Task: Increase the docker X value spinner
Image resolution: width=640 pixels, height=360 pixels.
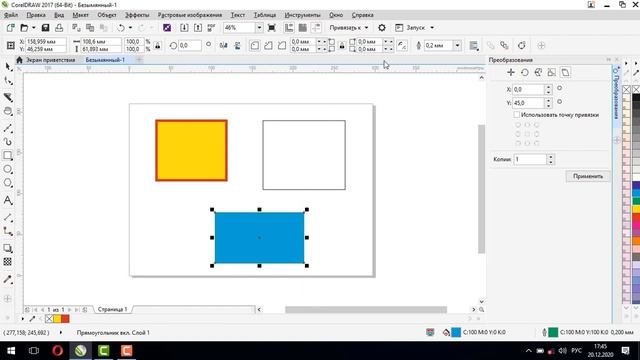Action: coord(549,87)
